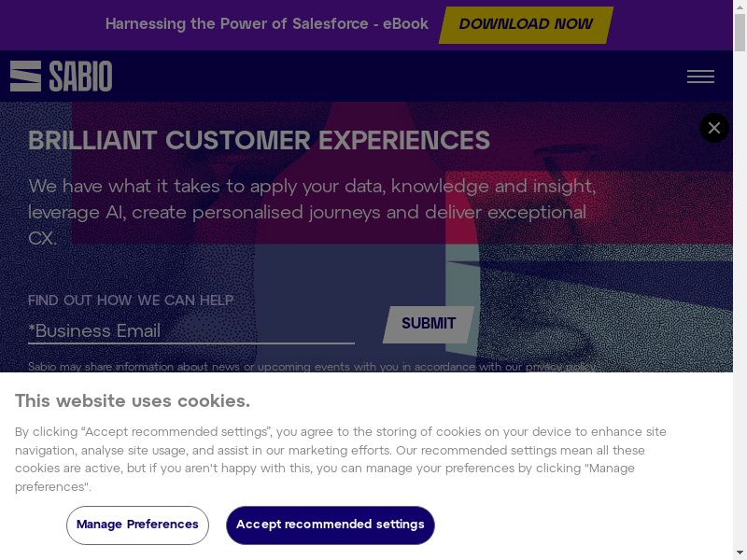Open the privacy policy link
The height and width of the screenshot is (560, 747).
click(x=560, y=367)
